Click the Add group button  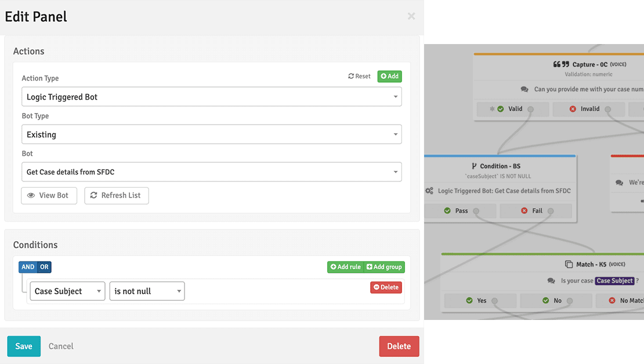click(384, 267)
